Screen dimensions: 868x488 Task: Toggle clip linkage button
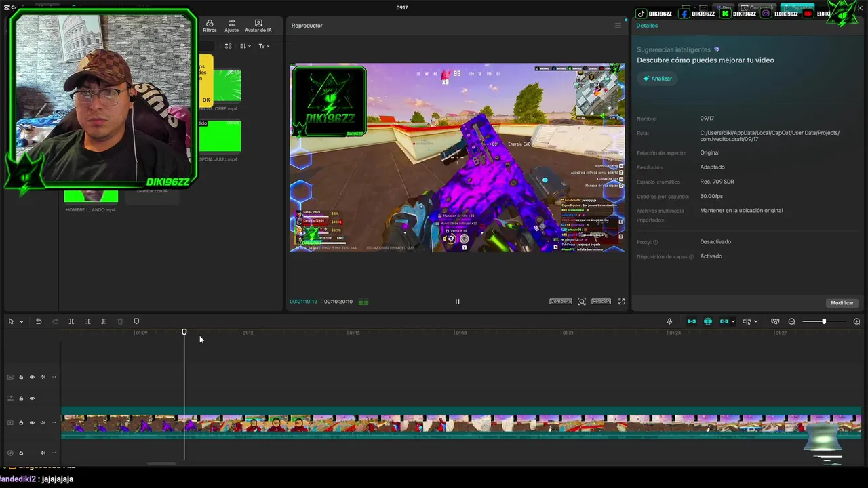tap(724, 321)
